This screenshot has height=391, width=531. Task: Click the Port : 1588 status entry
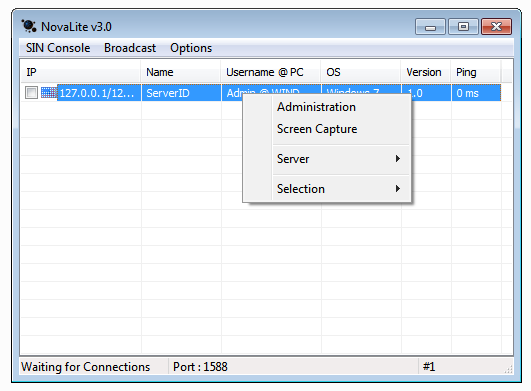click(200, 367)
